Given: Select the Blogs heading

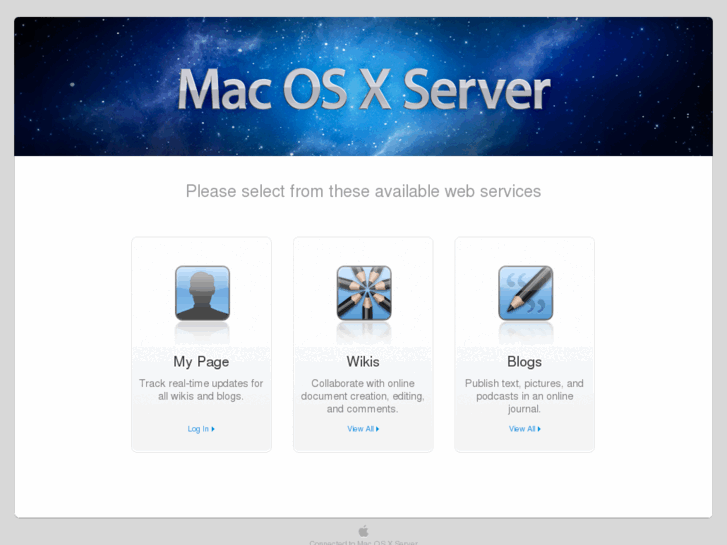Looking at the screenshot, I should coord(524,362).
